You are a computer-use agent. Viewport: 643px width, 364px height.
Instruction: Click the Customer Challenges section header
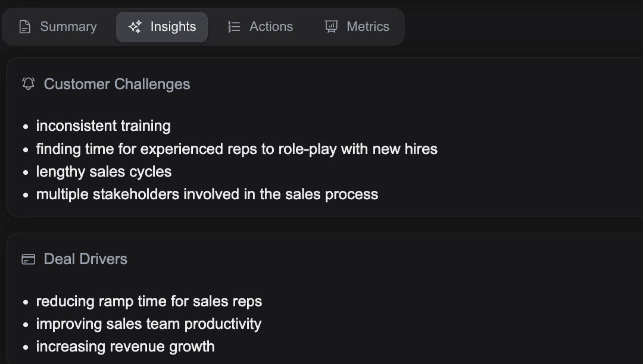point(117,84)
